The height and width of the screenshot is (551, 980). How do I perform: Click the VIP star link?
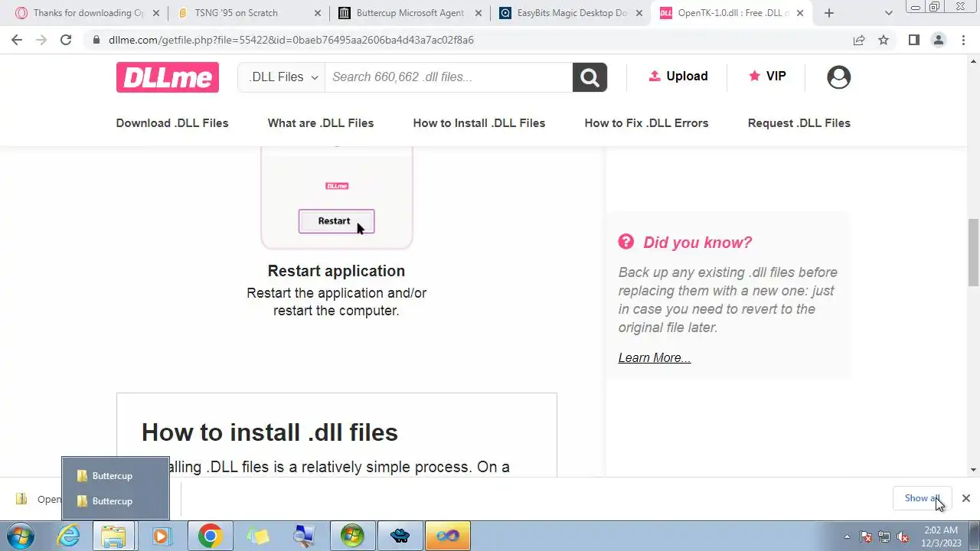[767, 76]
